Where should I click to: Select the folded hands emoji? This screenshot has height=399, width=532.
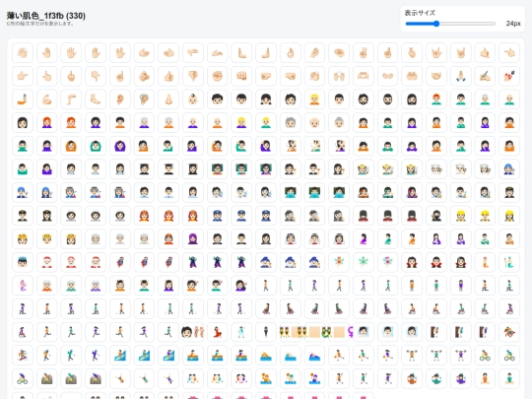coord(460,76)
